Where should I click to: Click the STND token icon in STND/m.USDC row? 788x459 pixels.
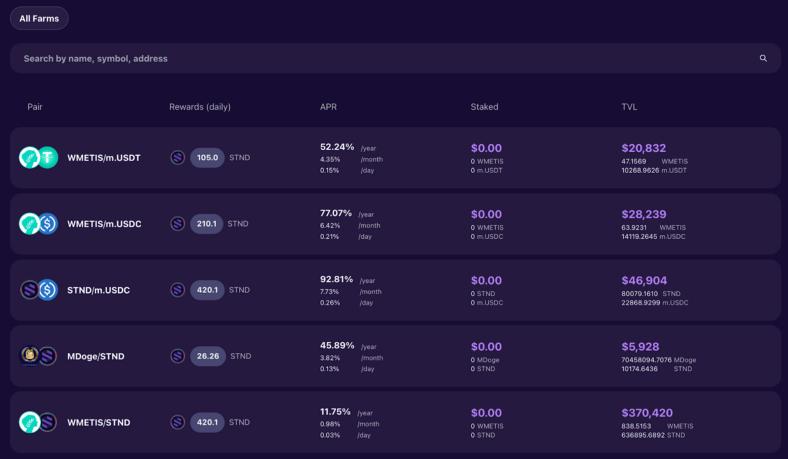(x=30, y=290)
